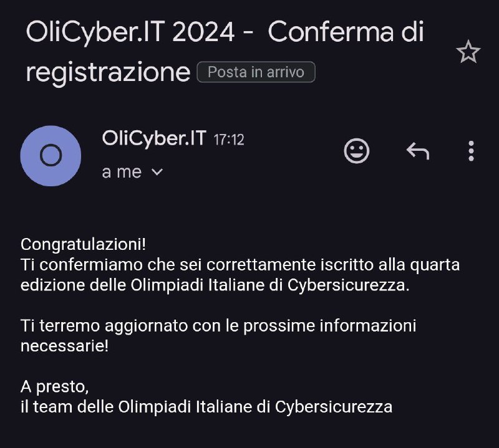Tap the sender's round 'O' avatar
This screenshot has width=499, height=448.
pos(51,156)
